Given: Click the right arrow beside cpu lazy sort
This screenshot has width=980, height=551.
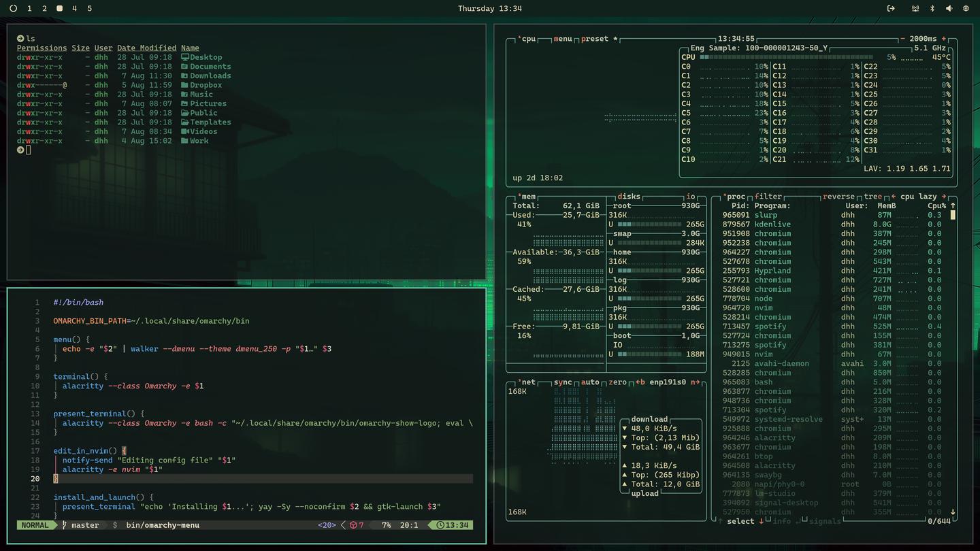Looking at the screenshot, I should pyautogui.click(x=943, y=197).
